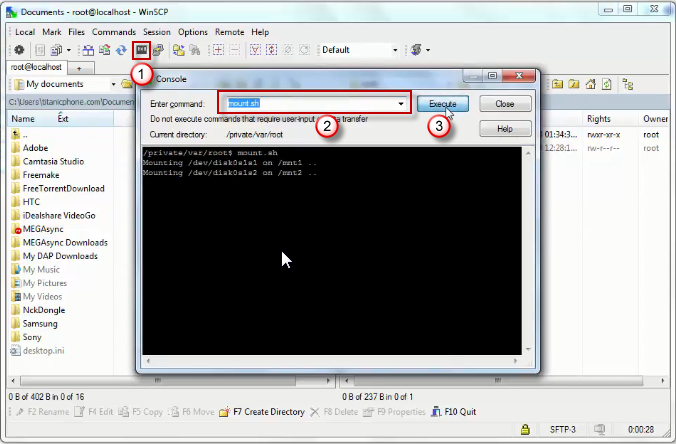The height and width of the screenshot is (444, 676).
Task: Click the Restore Selection icon
Action: click(304, 50)
